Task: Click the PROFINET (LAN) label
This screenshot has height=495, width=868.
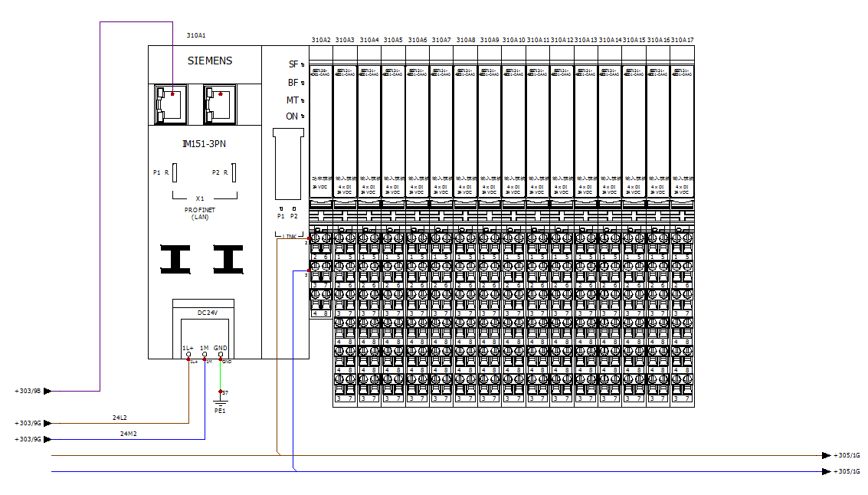Action: pyautogui.click(x=200, y=213)
